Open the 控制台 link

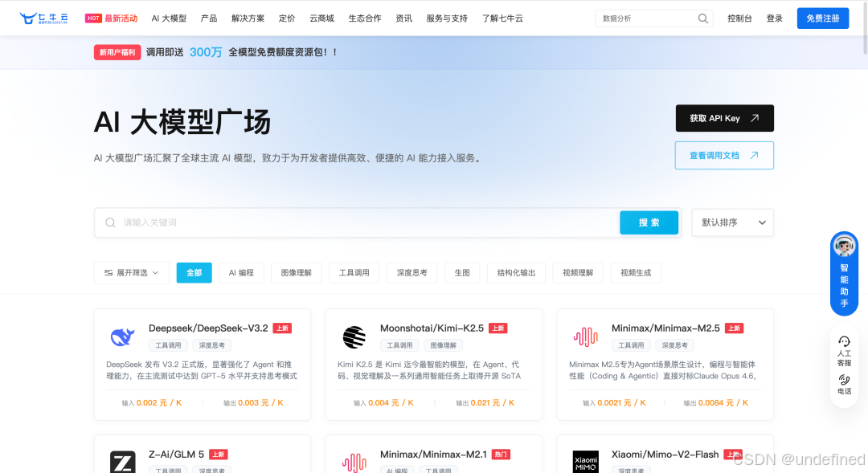[739, 18]
